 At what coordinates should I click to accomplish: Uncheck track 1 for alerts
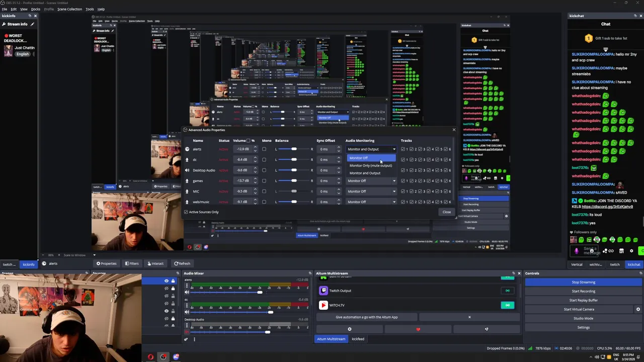tap(403, 149)
